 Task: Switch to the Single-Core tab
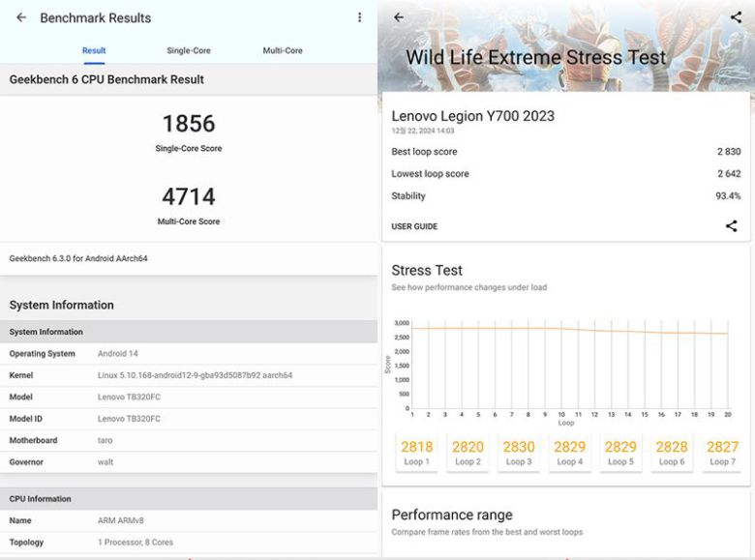[188, 50]
